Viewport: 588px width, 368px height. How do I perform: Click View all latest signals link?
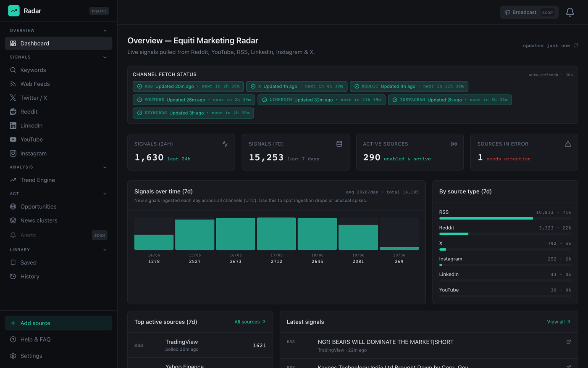(x=559, y=322)
